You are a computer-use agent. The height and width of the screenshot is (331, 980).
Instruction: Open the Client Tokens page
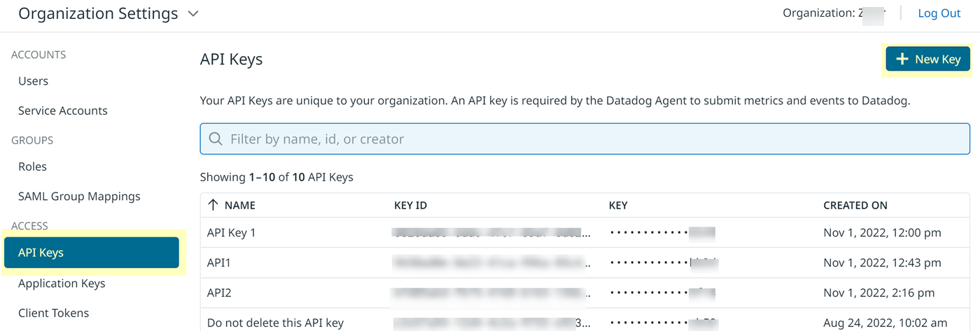tap(54, 313)
